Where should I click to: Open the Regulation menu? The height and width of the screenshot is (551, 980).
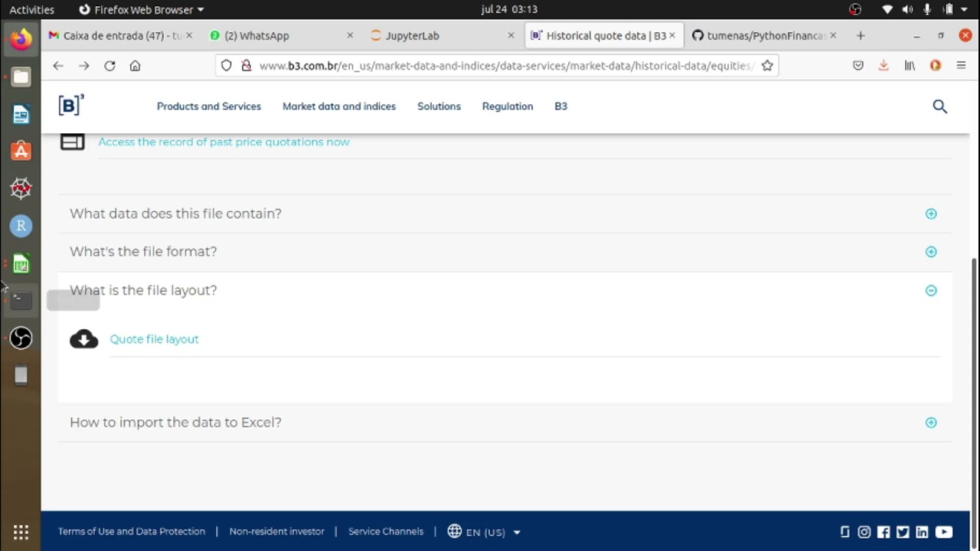[x=508, y=106]
